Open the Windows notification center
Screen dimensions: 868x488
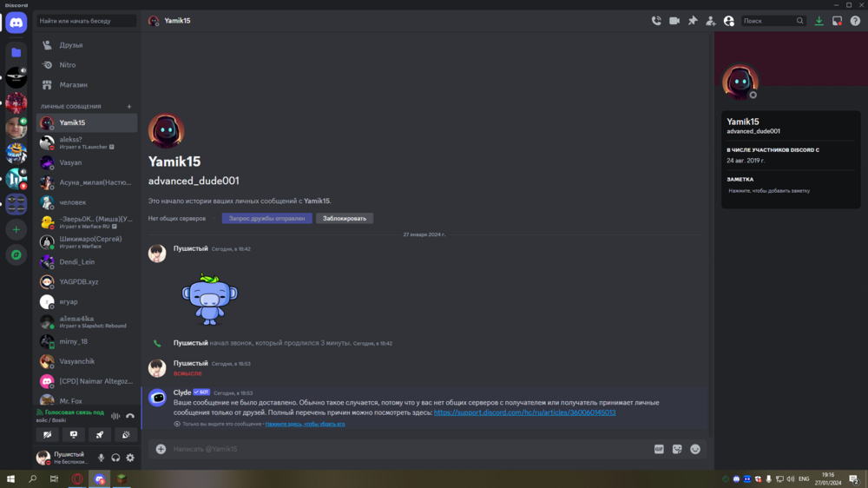point(854,479)
